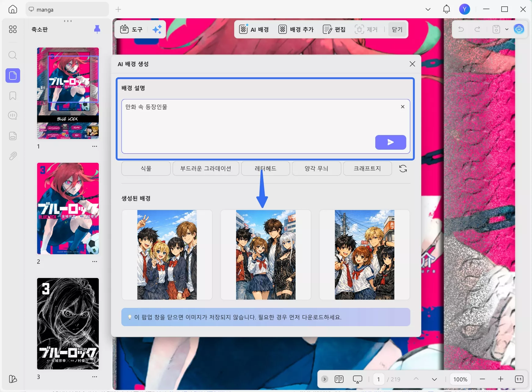The image size is (532, 392).
Task: Open the 100% zoom level box
Action: [460, 379]
